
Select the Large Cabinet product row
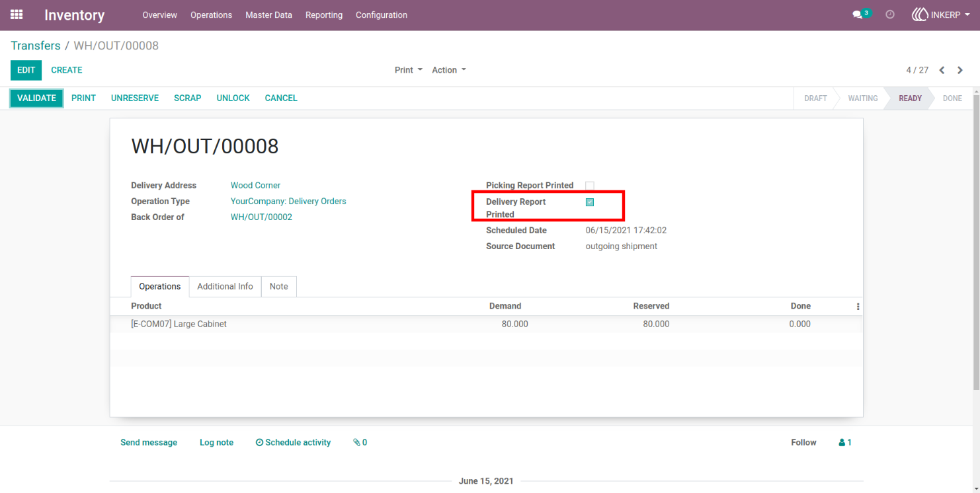(486, 324)
